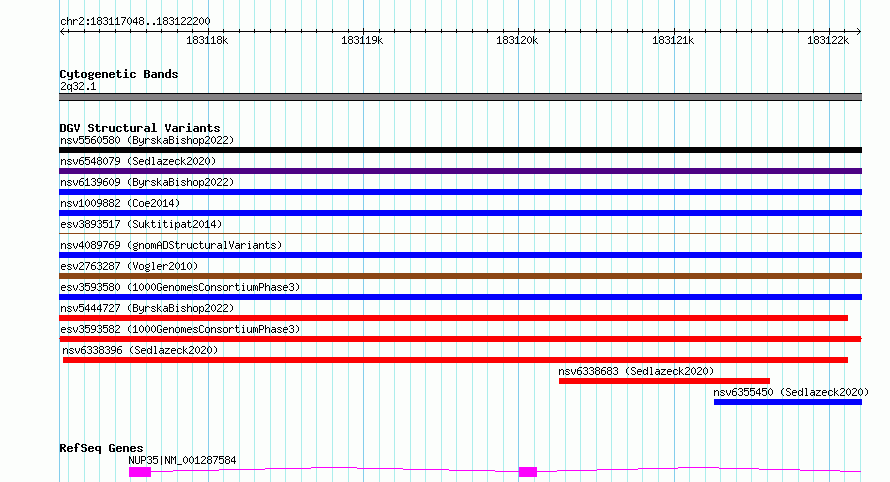890x482 pixels.
Task: Select the thin brown esv3893517 line
Action: click(x=460, y=233)
